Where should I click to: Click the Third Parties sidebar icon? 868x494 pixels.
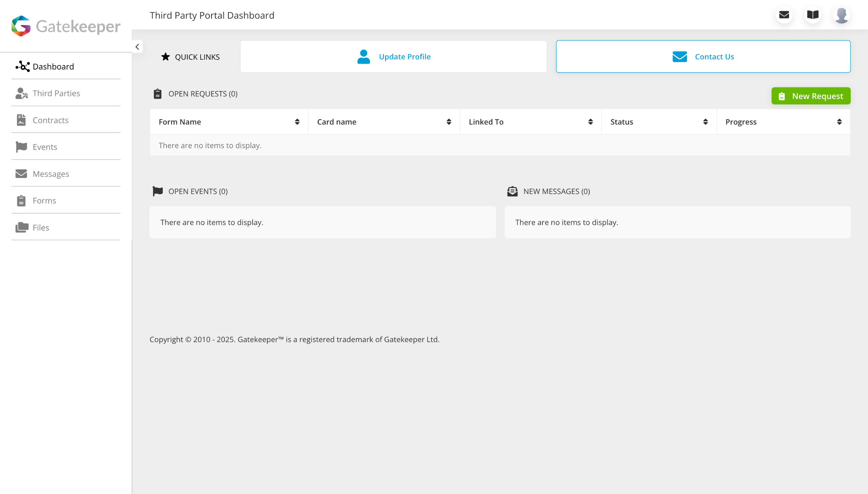(x=21, y=93)
